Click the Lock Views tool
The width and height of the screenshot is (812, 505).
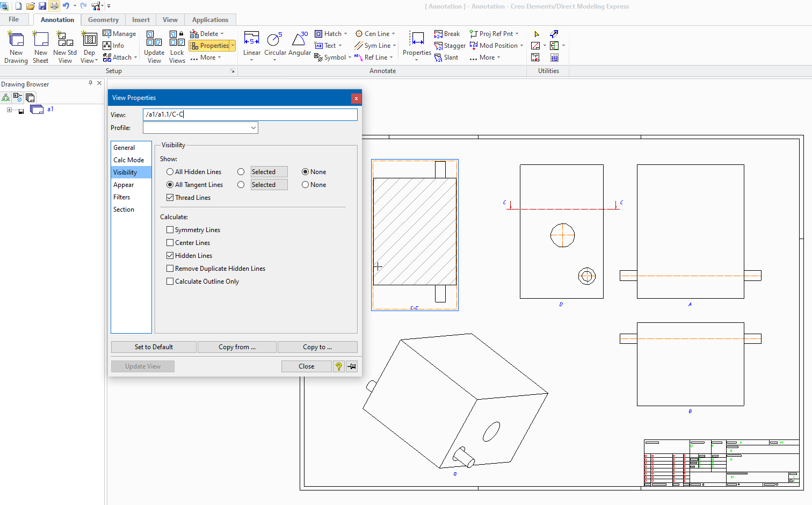pos(177,46)
